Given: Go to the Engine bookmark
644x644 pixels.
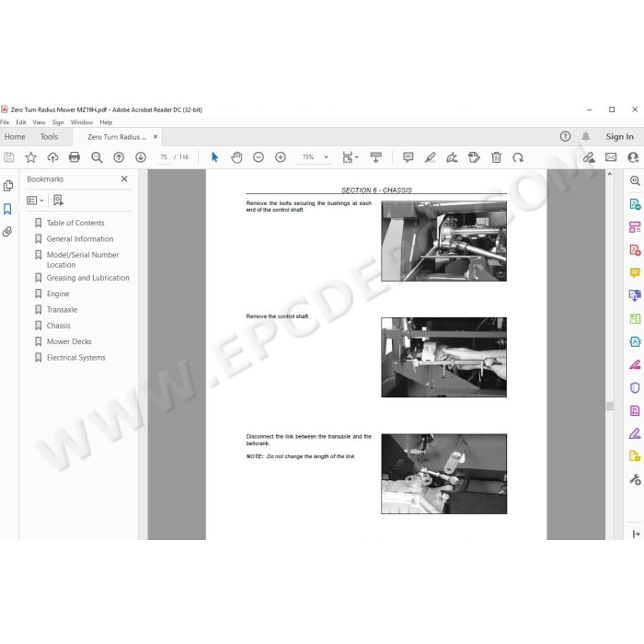Looking at the screenshot, I should (x=58, y=294).
